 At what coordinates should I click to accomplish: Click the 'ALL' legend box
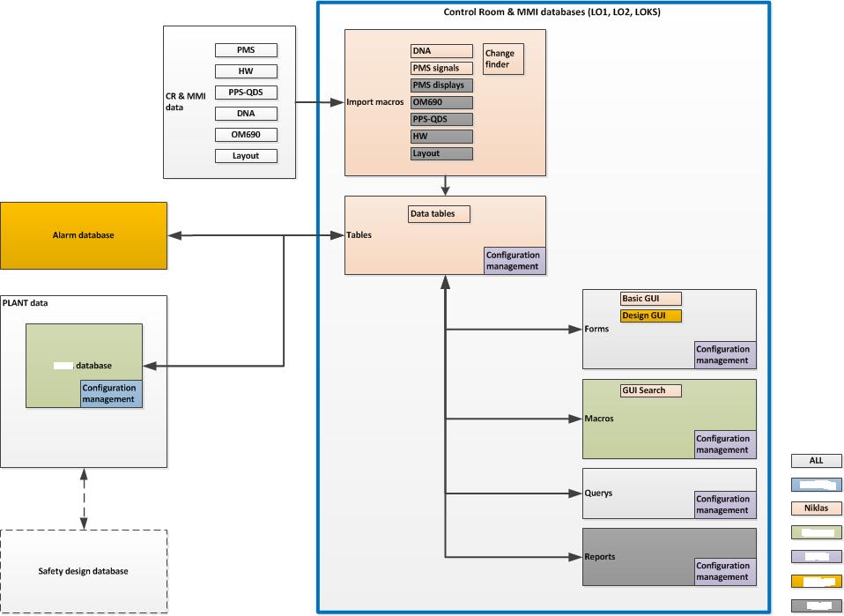pyautogui.click(x=817, y=460)
